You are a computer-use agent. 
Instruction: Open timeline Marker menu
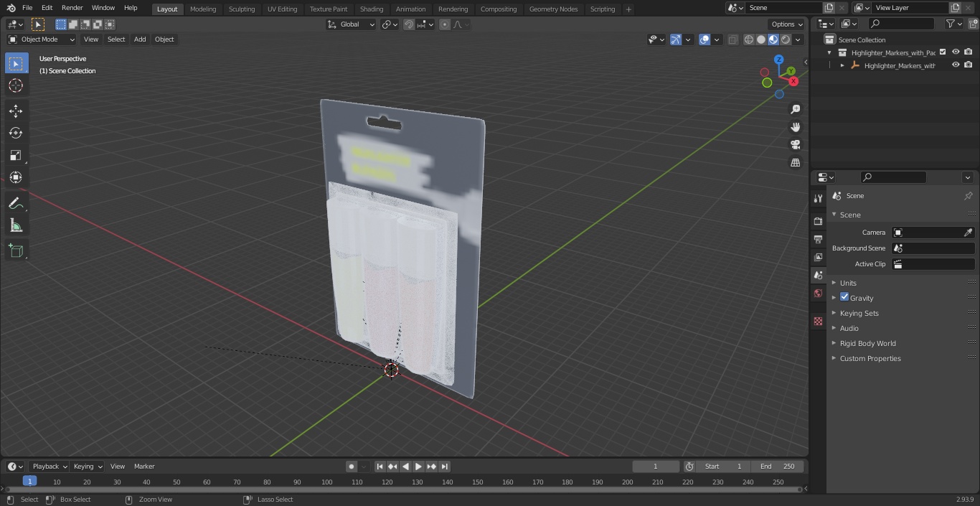(144, 467)
